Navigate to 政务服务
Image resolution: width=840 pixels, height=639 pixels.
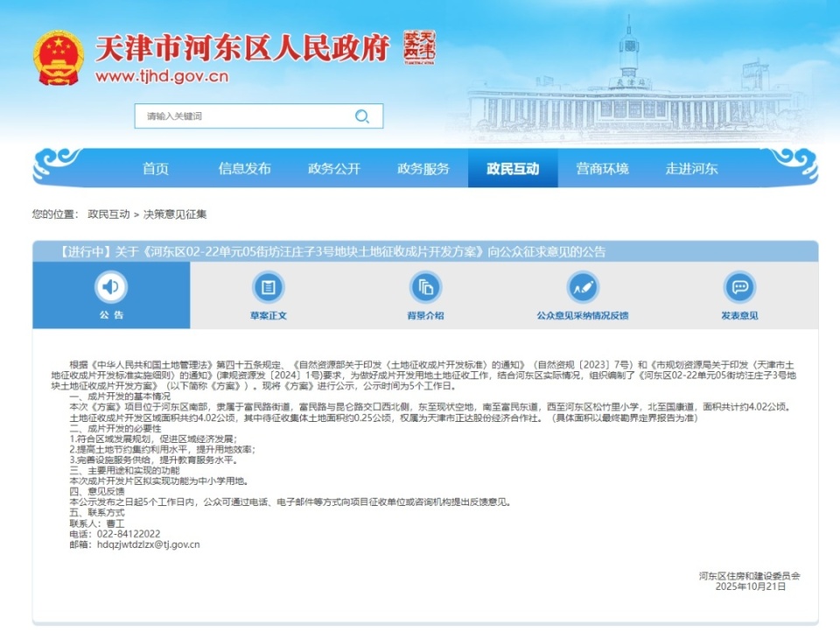pyautogui.click(x=422, y=170)
